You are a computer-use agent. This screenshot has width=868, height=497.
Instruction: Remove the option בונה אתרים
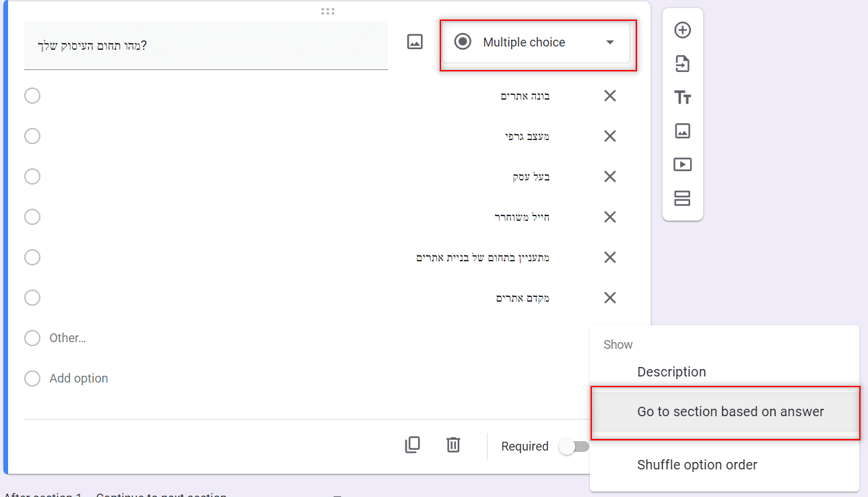pyautogui.click(x=610, y=96)
